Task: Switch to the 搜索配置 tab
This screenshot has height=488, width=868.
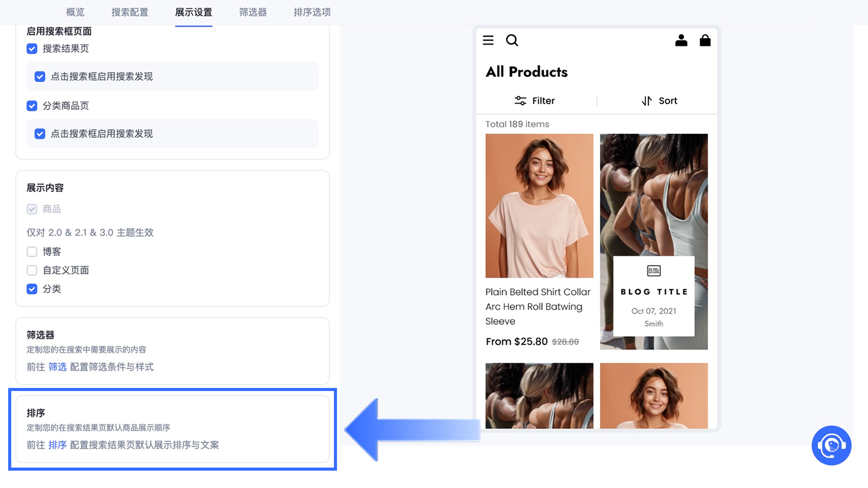Action: [x=130, y=12]
